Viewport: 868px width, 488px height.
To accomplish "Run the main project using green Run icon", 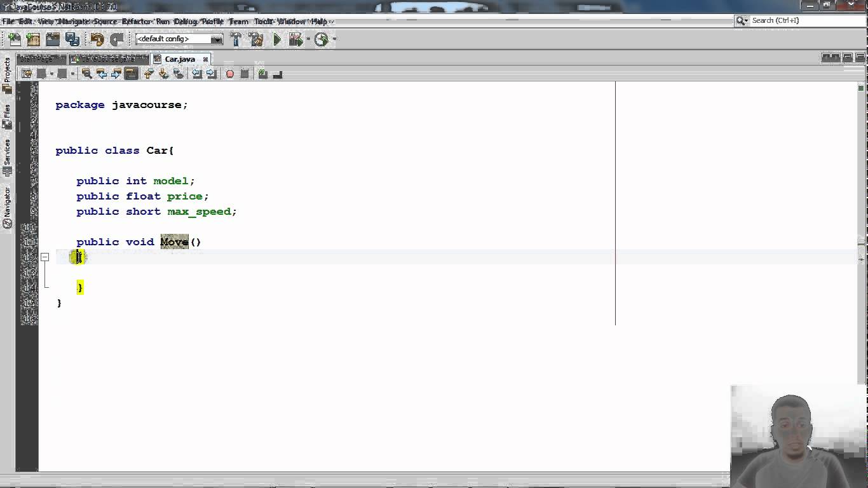I will click(x=278, y=39).
